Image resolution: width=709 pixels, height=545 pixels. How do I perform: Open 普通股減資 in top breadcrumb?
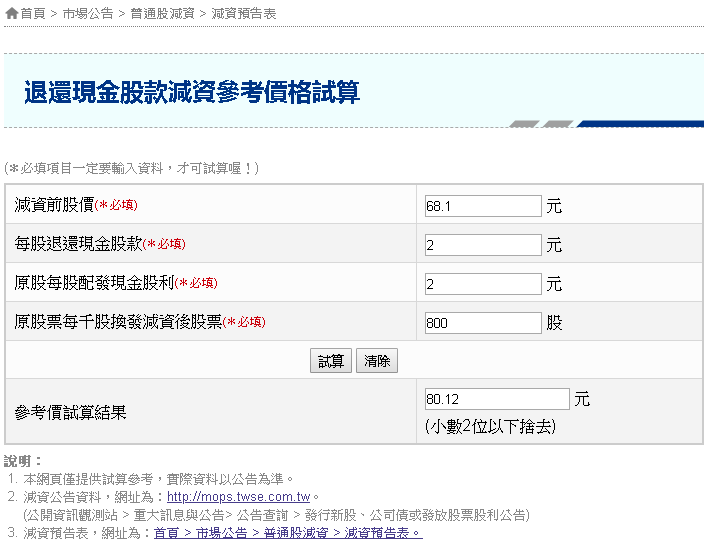pos(162,14)
